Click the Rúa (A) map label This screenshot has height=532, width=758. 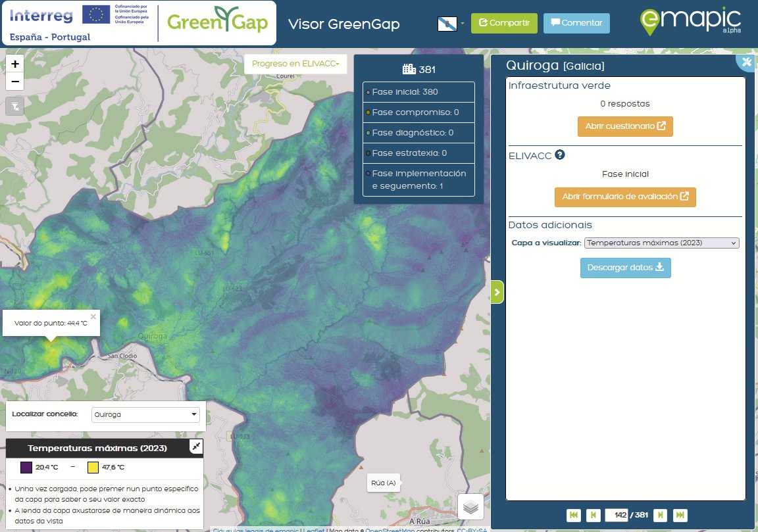(384, 483)
